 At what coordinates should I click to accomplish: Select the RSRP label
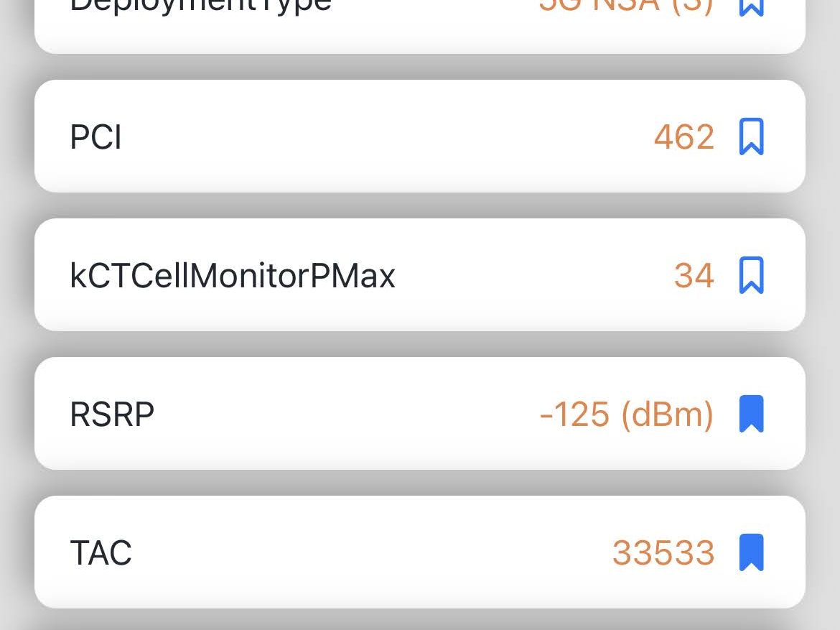[112, 414]
